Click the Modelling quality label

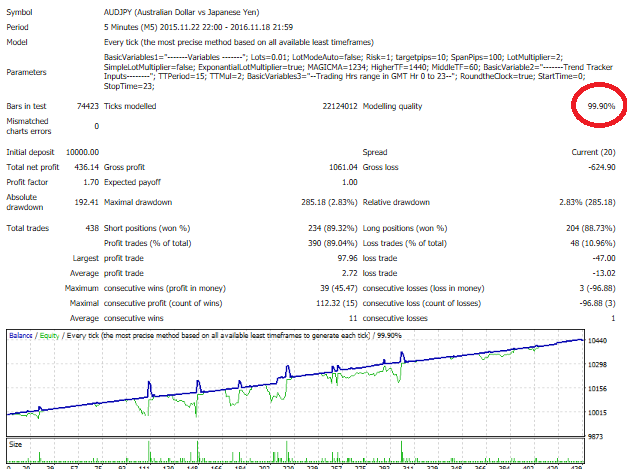pos(392,106)
